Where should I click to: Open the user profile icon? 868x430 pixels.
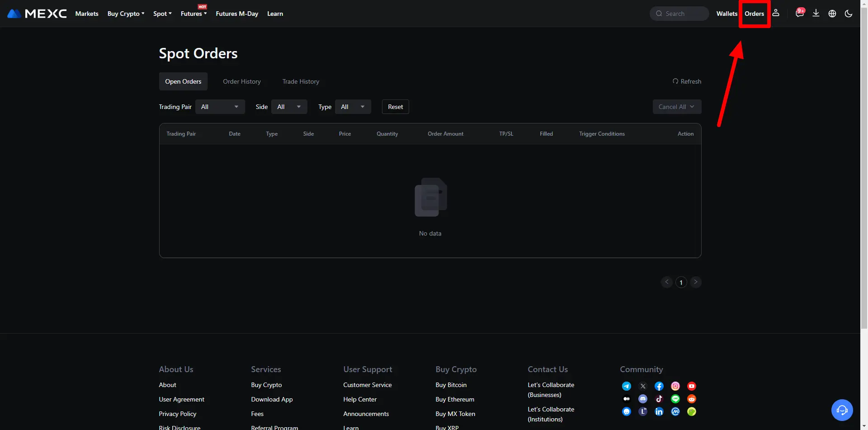tap(776, 13)
